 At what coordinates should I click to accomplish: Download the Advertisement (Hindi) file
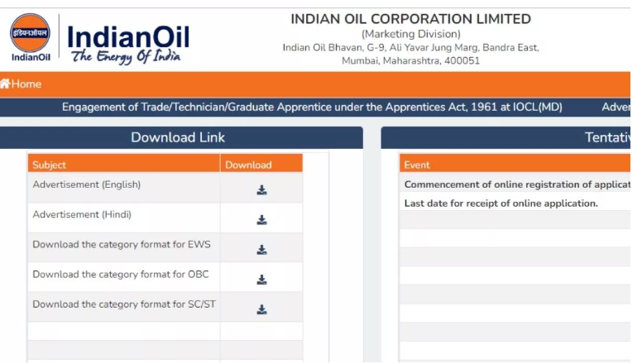[261, 220]
